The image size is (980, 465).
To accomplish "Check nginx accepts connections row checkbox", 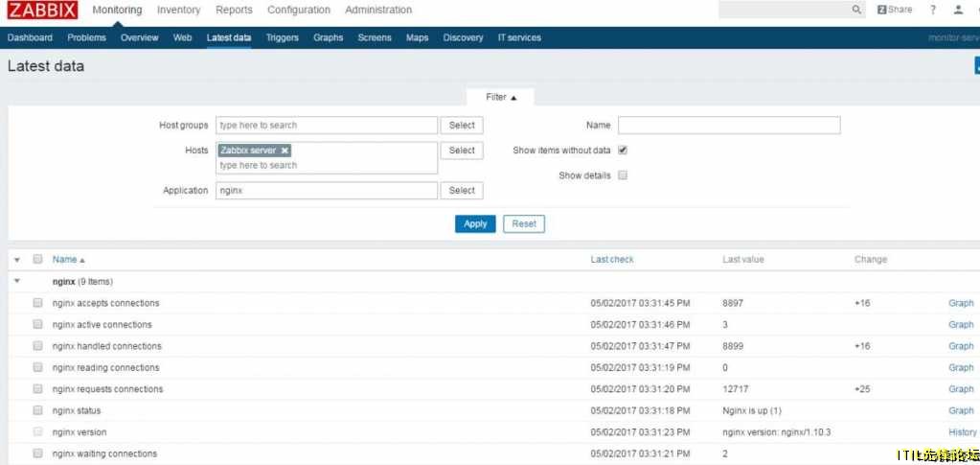I will click(37, 303).
